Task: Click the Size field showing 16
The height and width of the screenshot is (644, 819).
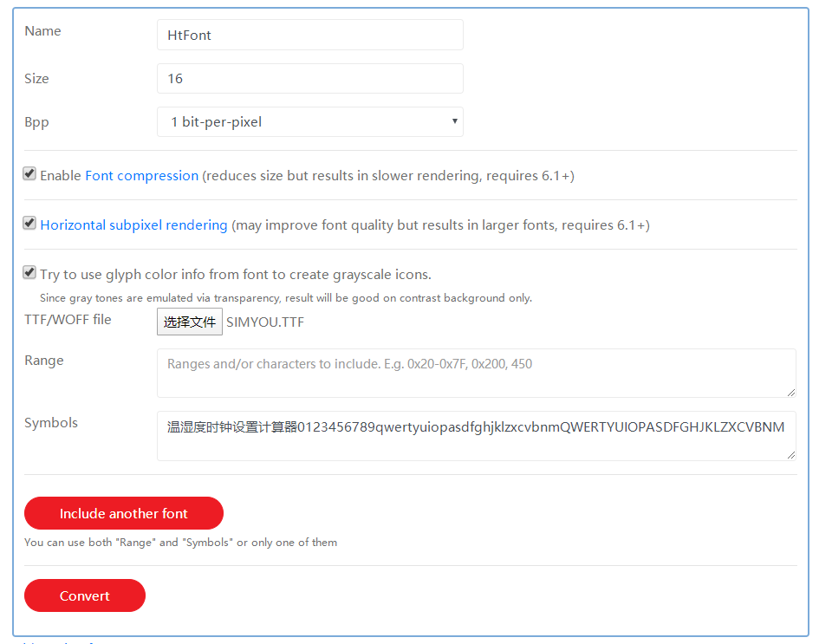Action: click(x=309, y=78)
